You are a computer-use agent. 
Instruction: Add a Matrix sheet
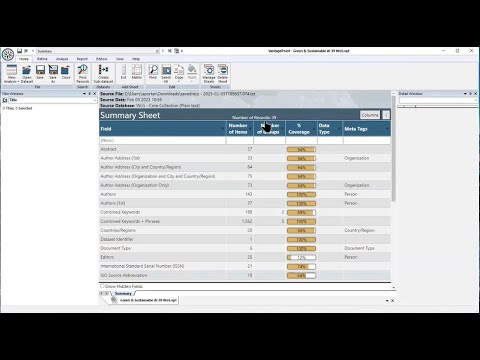pos(137,72)
